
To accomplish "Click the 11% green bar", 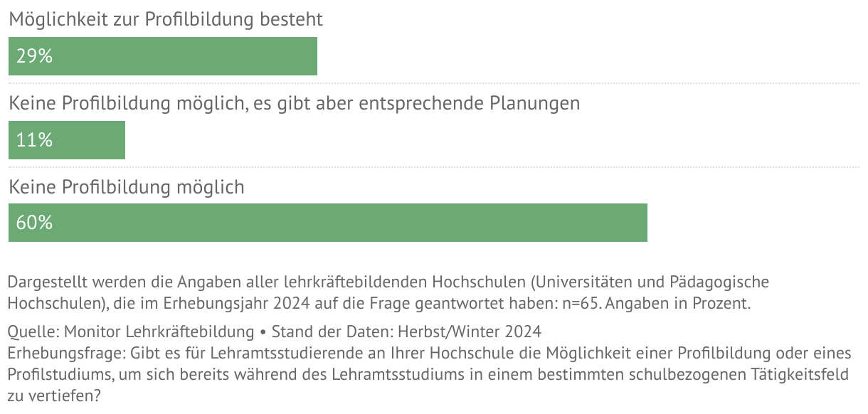I will (67, 140).
